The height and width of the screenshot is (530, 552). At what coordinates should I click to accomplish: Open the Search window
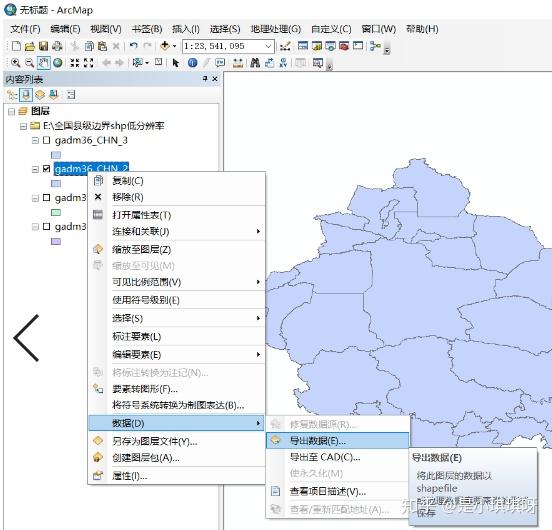330,46
